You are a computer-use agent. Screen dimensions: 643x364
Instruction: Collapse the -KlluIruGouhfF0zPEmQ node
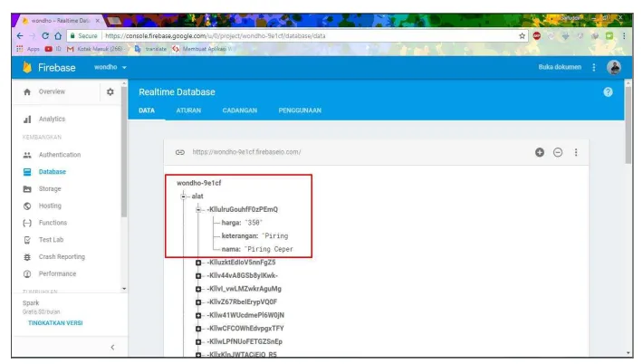pos(198,209)
